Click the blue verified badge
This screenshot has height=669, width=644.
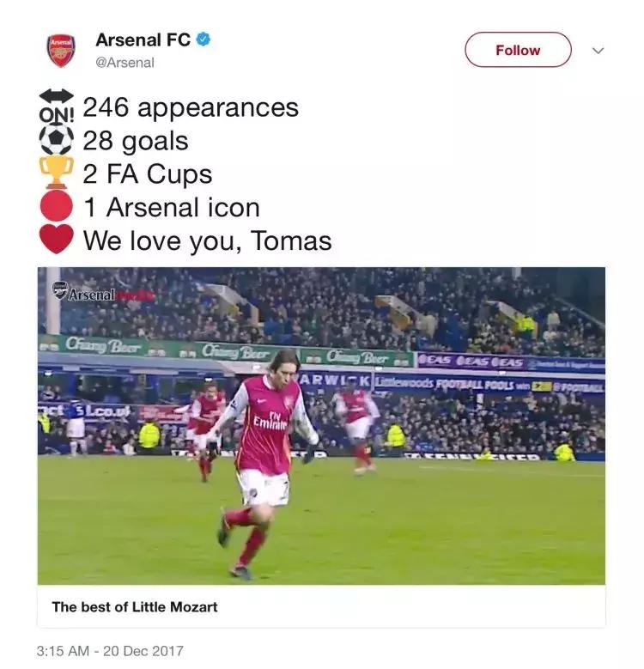tap(204, 40)
